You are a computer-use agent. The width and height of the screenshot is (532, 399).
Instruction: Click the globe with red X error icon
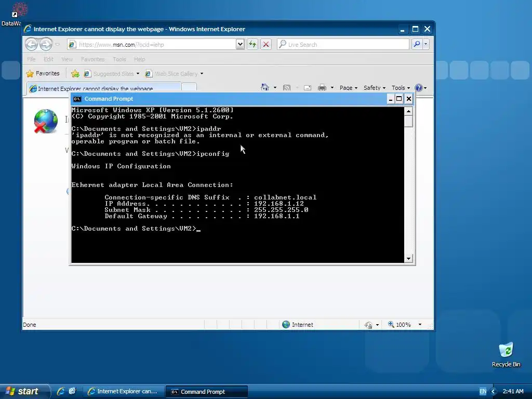(46, 121)
